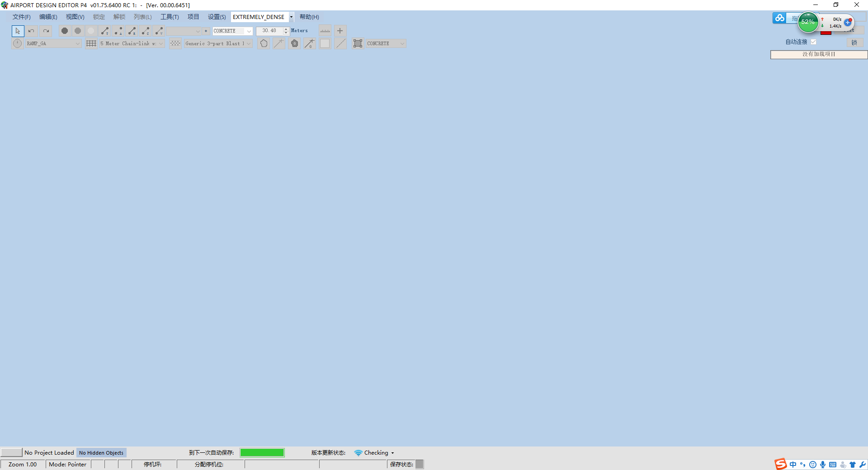Click the checkered pattern fence icon
Image resolution: width=868 pixels, height=470 pixels.
pyautogui.click(x=175, y=43)
